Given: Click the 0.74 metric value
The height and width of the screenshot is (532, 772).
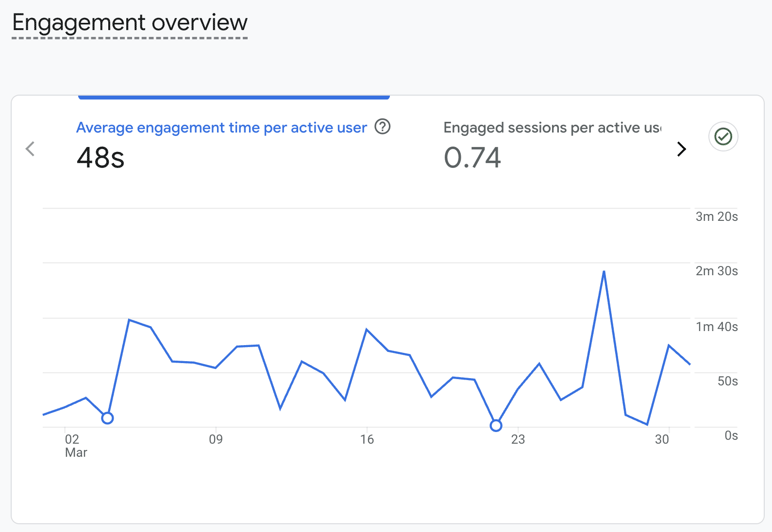Looking at the screenshot, I should point(472,158).
